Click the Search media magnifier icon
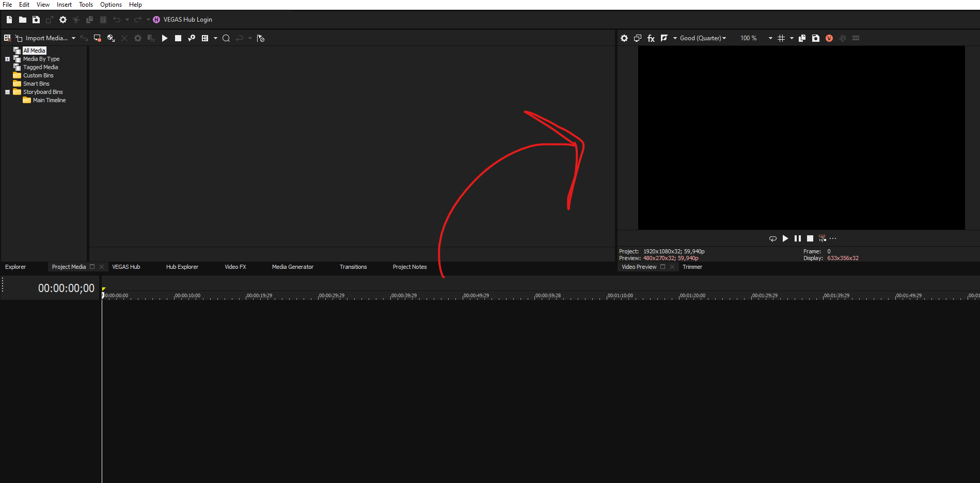Viewport: 980px width, 483px height. coord(226,38)
